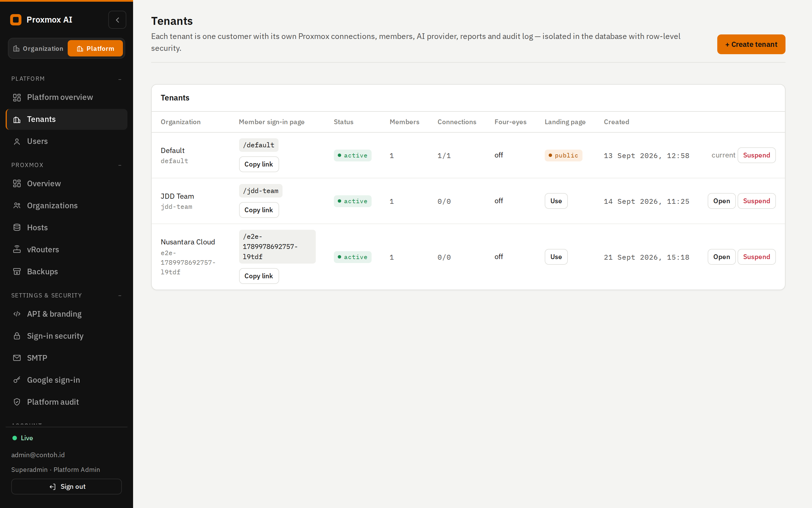
Task: Copy link for the Default tenant
Action: [259, 164]
